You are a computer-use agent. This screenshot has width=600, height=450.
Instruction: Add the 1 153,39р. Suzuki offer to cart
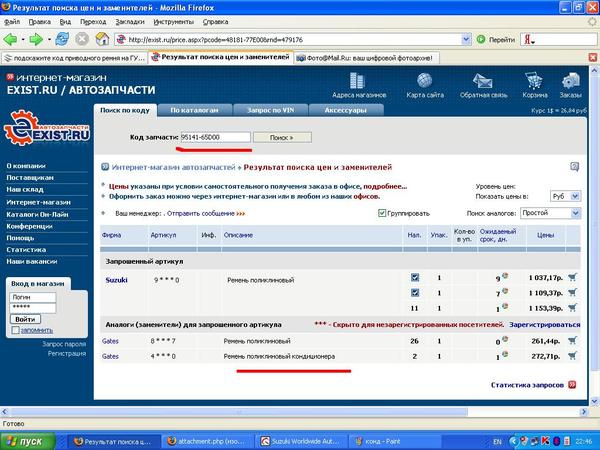tap(572, 307)
